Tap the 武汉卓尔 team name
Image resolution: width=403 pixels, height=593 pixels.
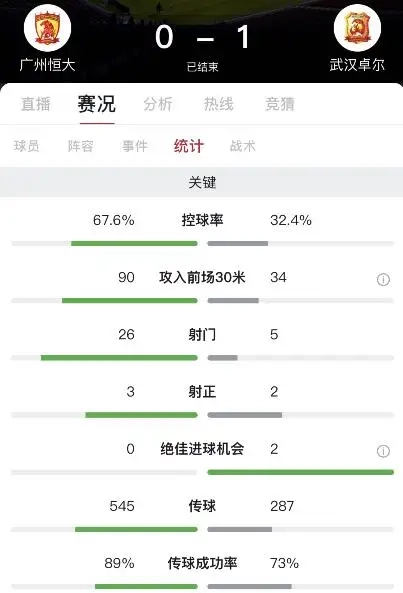[x=357, y=65]
